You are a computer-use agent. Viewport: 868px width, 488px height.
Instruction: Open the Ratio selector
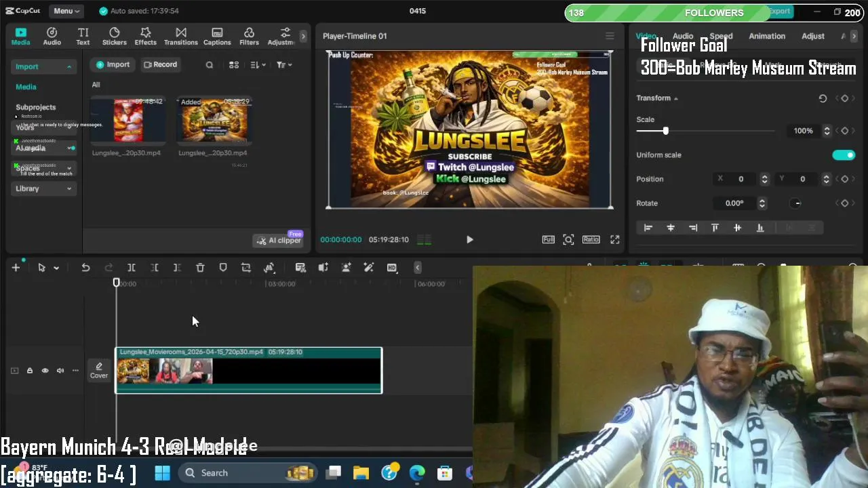(591, 239)
